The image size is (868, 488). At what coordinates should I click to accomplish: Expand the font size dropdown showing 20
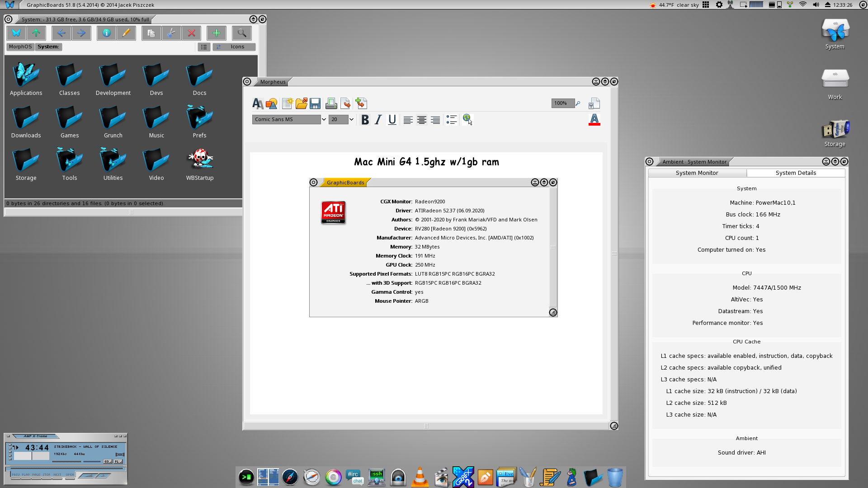point(352,120)
